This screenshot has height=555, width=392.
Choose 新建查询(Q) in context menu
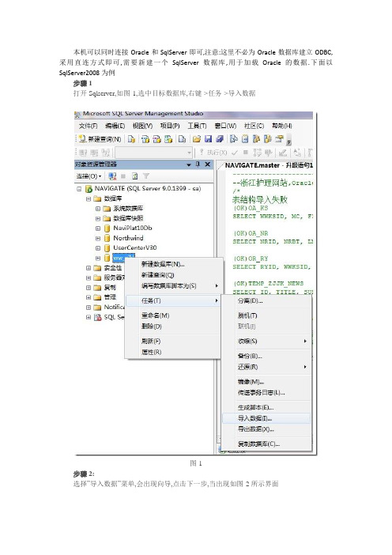point(173,275)
